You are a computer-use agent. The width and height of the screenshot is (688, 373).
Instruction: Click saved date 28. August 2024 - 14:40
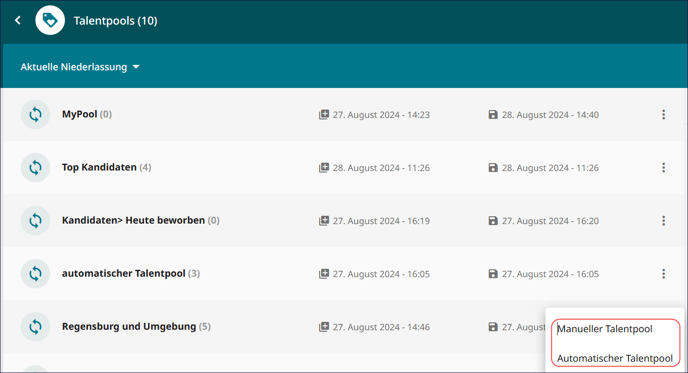point(550,115)
